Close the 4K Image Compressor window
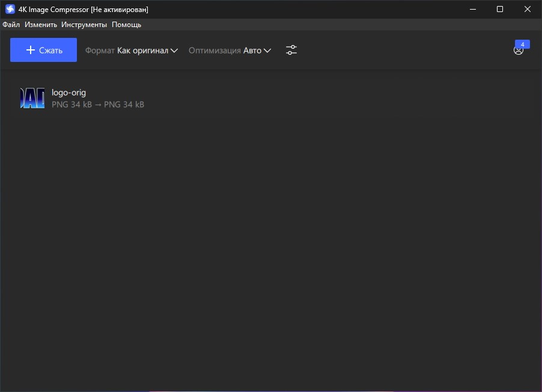 tap(528, 9)
